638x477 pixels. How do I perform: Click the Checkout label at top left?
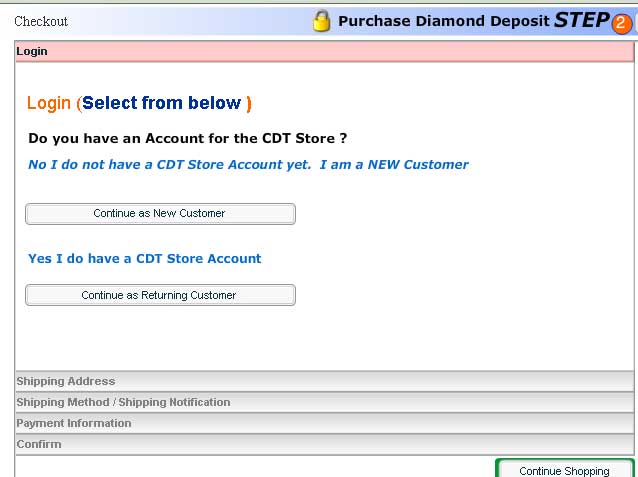(41, 21)
